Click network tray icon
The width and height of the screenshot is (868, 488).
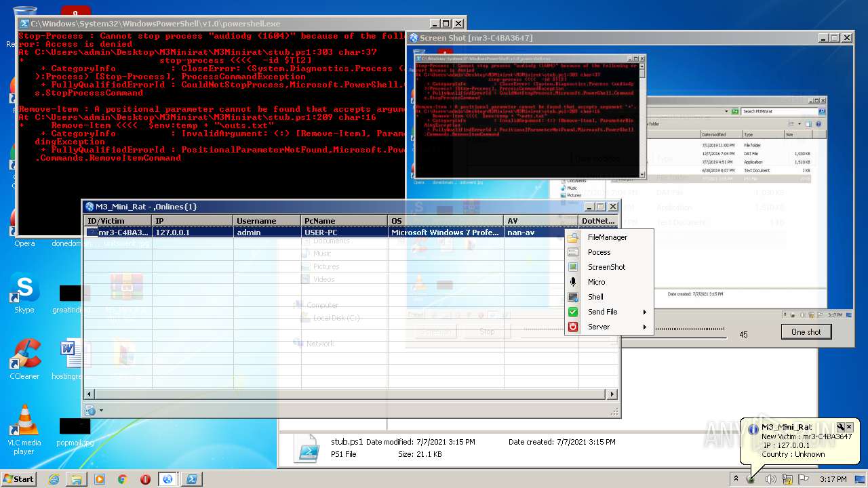click(787, 479)
